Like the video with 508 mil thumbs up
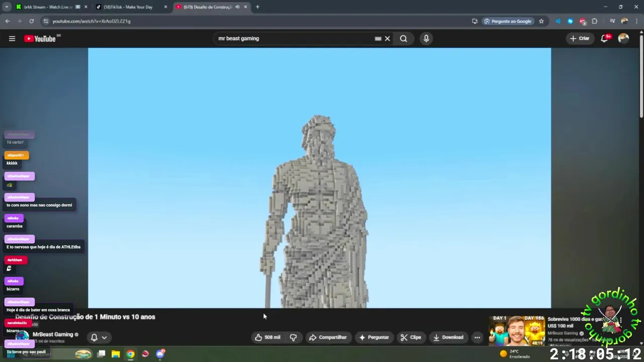Screen dimensions: 644x362 (268, 337)
